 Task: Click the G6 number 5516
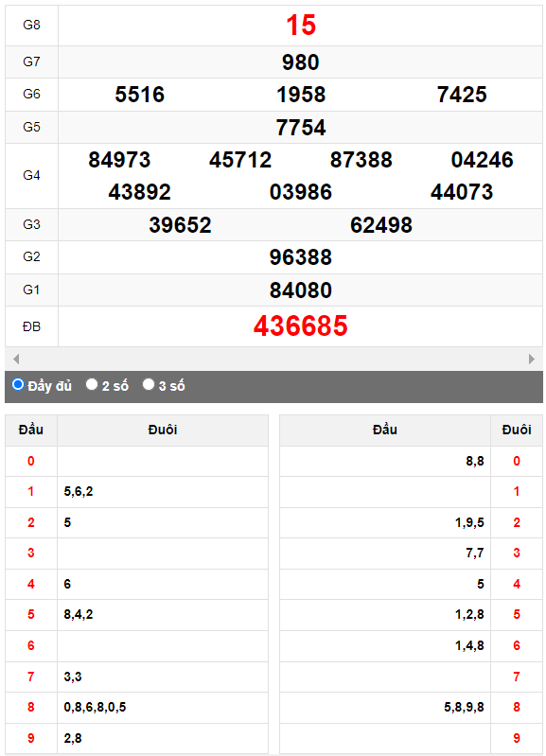pos(140,95)
